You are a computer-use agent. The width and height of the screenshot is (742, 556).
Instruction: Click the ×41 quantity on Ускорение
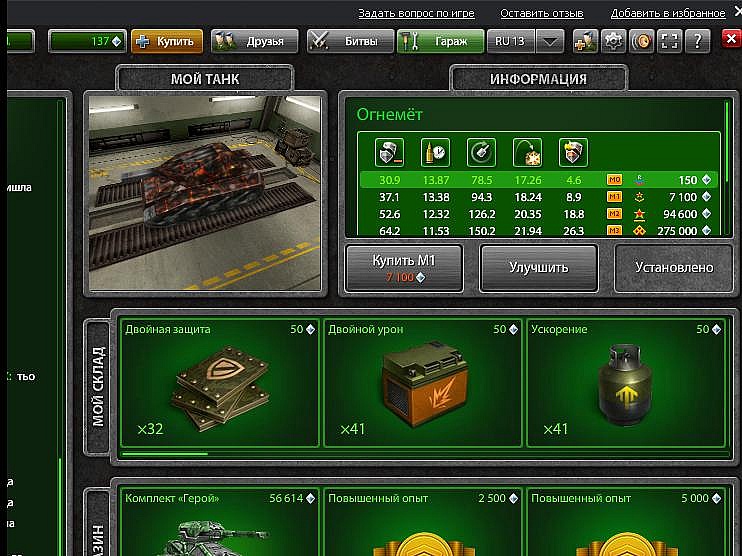pos(555,429)
